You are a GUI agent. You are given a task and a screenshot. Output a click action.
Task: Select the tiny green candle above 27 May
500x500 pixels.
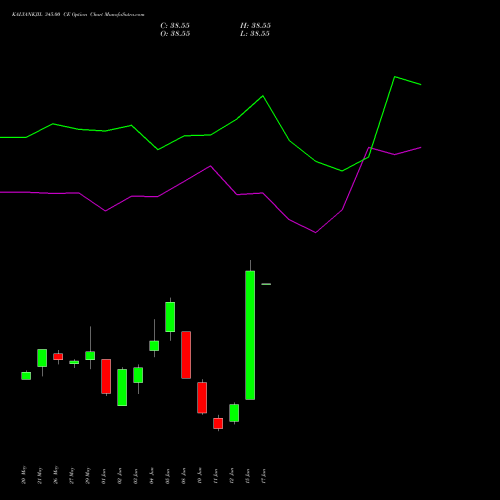click(74, 362)
